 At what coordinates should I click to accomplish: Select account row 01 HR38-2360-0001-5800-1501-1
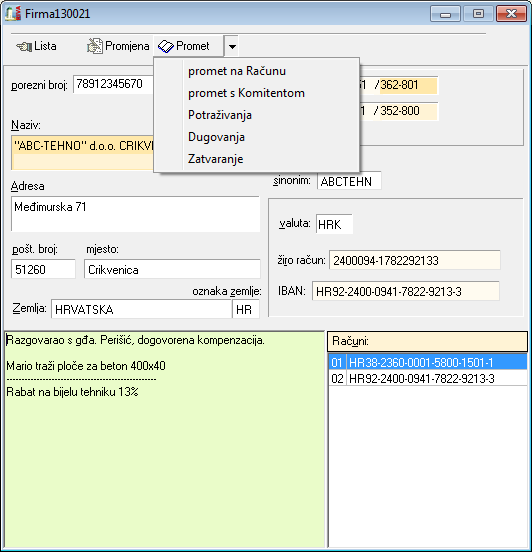[x=427, y=362]
